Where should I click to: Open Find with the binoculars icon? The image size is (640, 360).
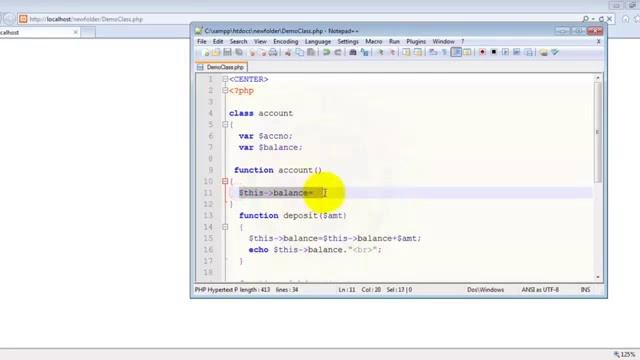[x=353, y=52]
